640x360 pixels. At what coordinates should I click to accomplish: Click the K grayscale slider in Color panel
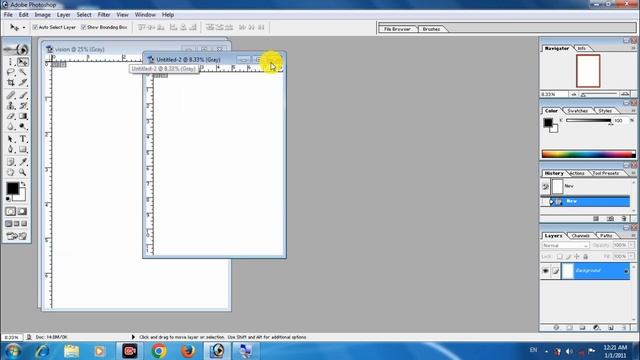(x=588, y=121)
